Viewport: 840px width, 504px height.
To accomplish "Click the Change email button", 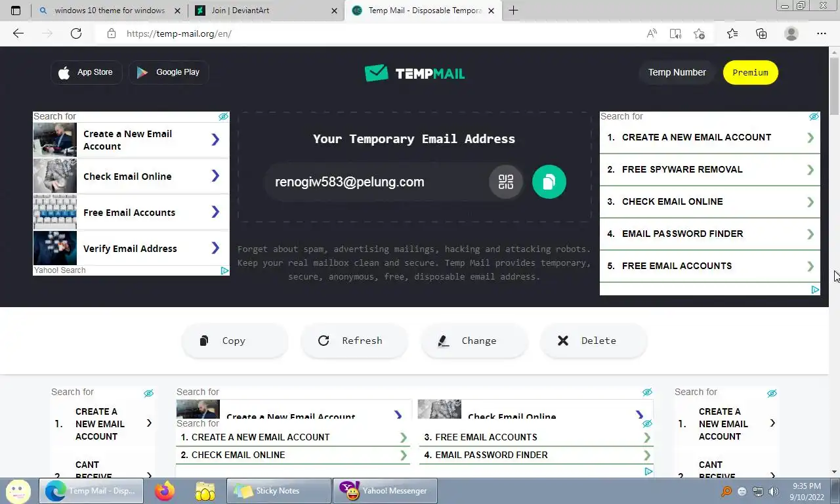I will click(x=474, y=341).
